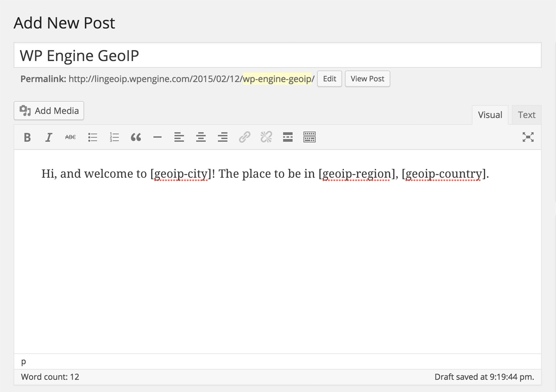Click the remove link icon
The height and width of the screenshot is (392, 556).
coord(266,137)
